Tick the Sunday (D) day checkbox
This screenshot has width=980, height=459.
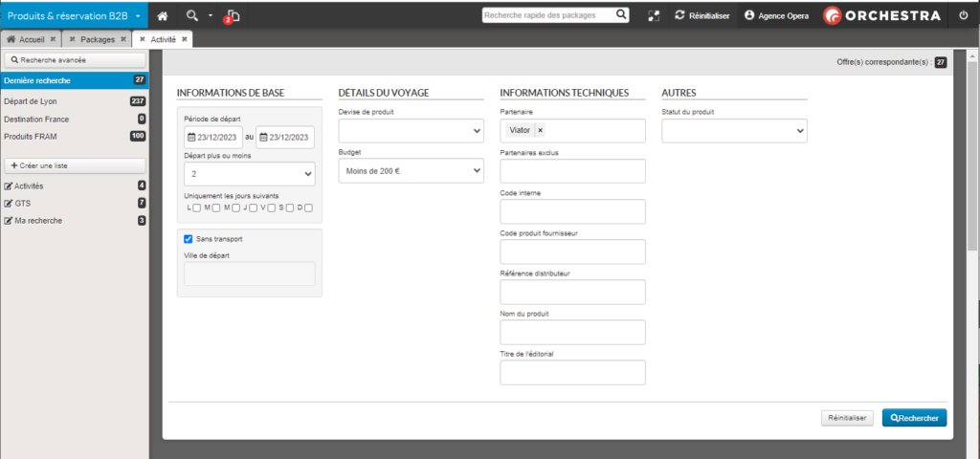[308, 208]
